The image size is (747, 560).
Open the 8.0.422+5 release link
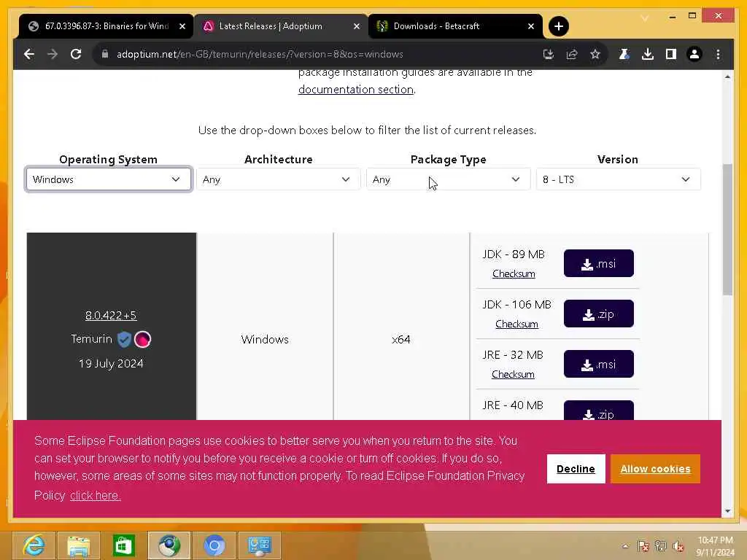coord(111,315)
